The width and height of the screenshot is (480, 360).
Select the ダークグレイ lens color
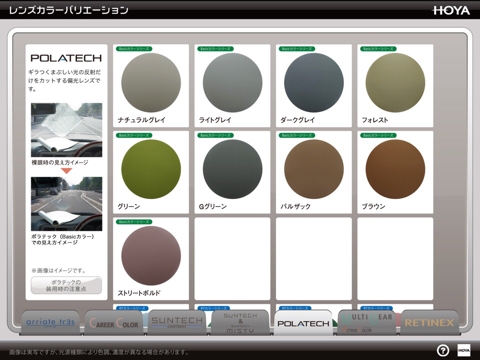314,86
